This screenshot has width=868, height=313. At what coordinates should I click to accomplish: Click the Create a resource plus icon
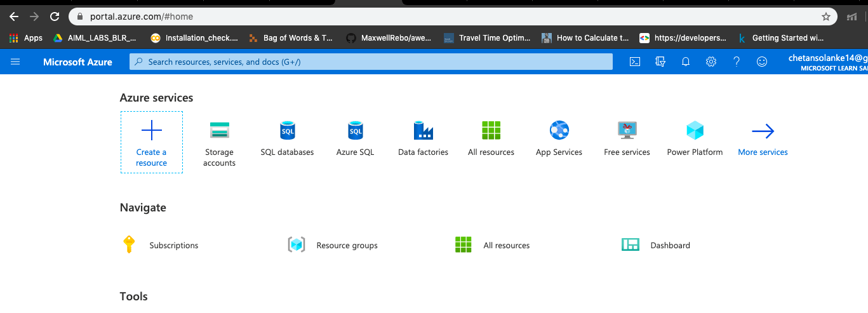pos(151,131)
